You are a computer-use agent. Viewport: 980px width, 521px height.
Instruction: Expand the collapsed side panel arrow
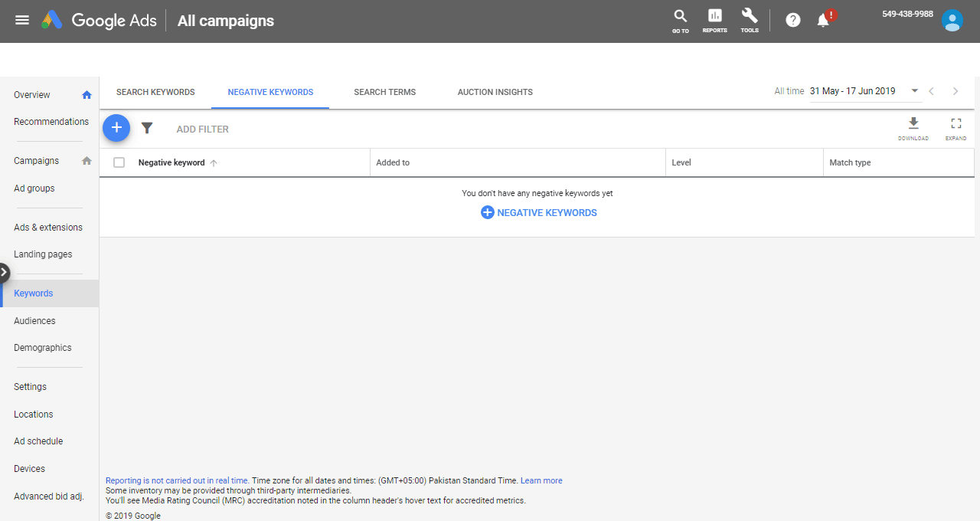click(4, 272)
